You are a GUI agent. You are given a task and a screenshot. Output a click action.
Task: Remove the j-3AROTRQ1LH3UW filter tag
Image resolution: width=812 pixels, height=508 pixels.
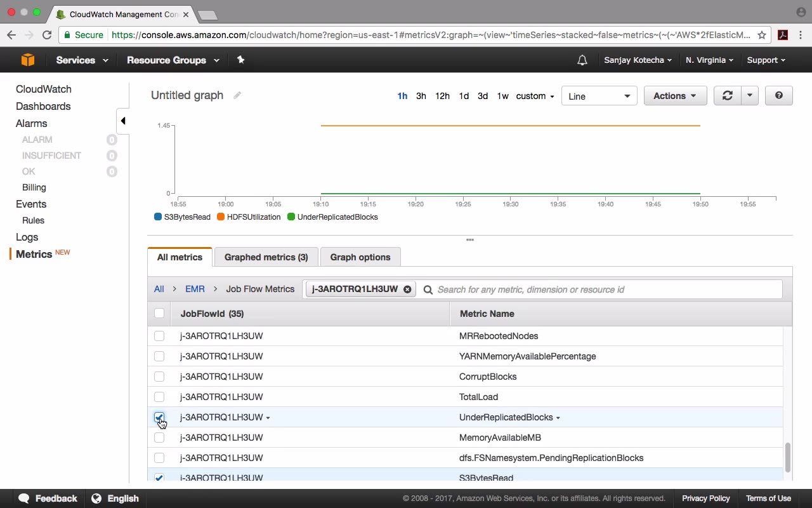tap(407, 290)
